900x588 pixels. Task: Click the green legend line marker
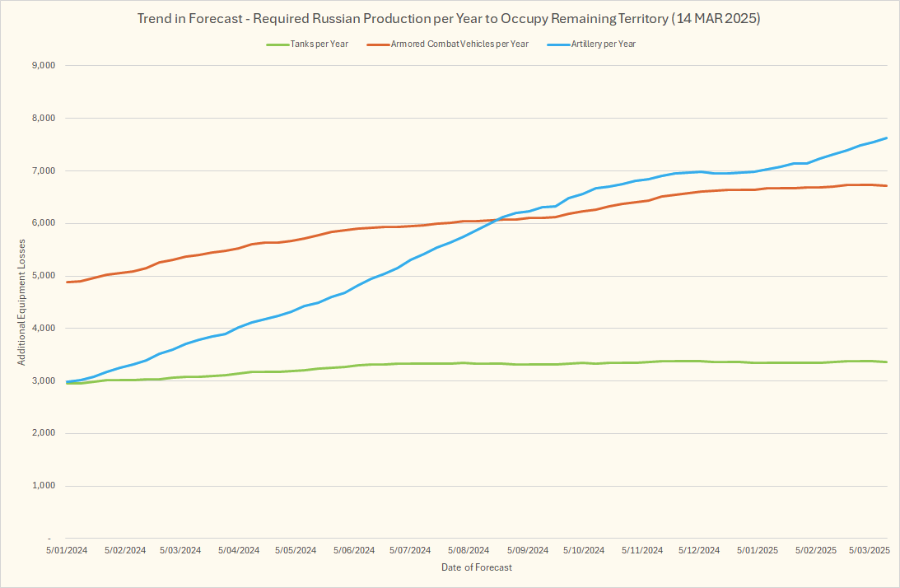[276, 44]
